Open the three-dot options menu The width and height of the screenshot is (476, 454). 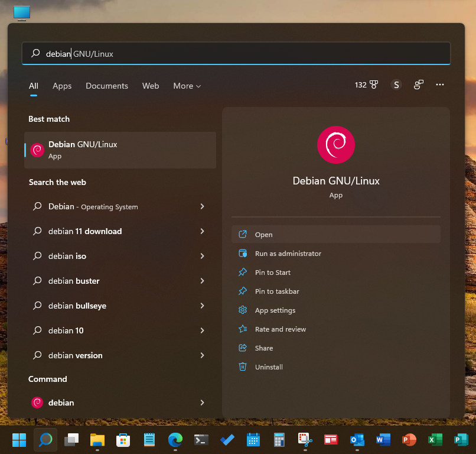coord(440,85)
